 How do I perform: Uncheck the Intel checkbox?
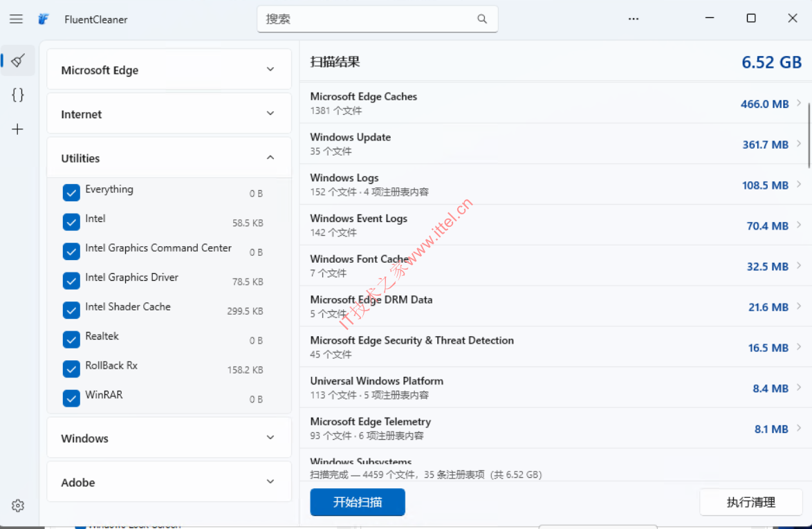pos(71,222)
